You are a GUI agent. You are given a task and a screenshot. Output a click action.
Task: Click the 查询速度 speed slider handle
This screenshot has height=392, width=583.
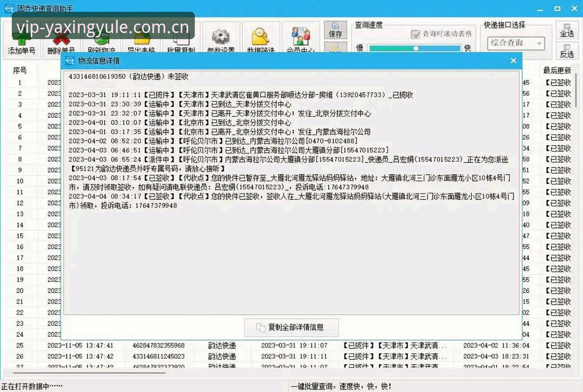416,48
